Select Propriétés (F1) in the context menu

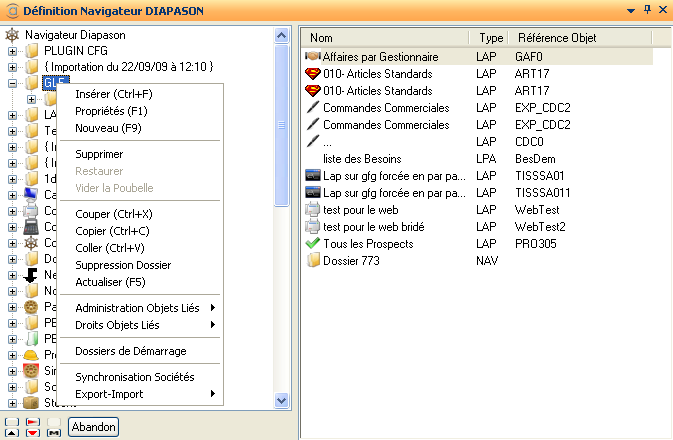[x=111, y=111]
